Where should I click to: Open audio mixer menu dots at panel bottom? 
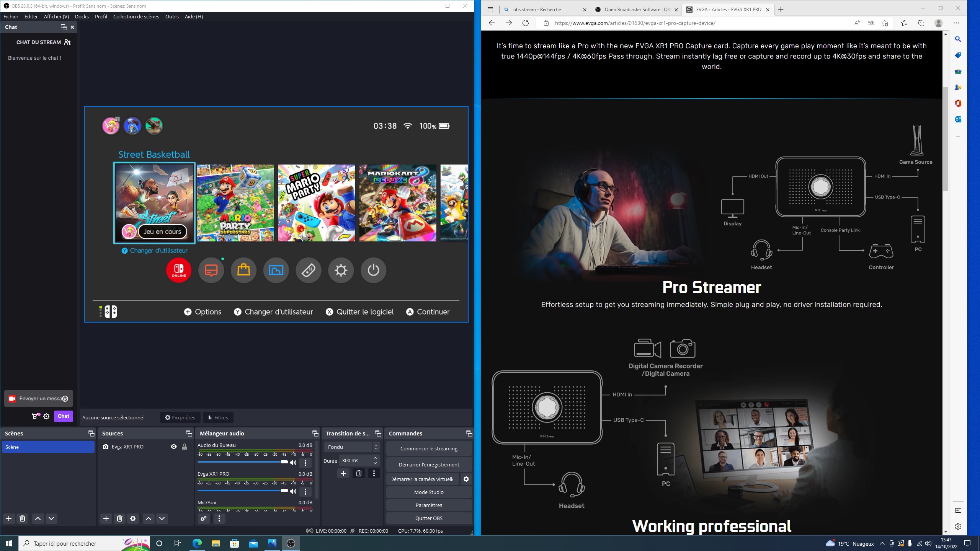click(x=219, y=518)
